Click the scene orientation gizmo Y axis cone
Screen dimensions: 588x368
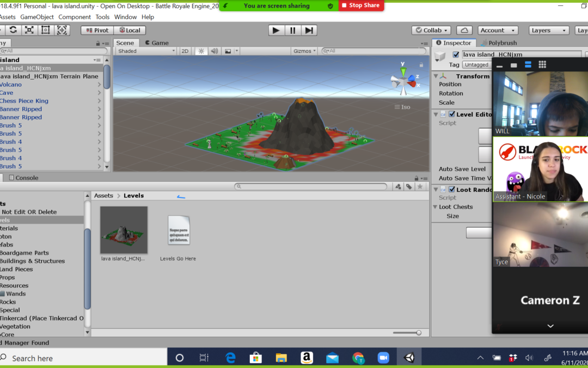pyautogui.click(x=403, y=71)
